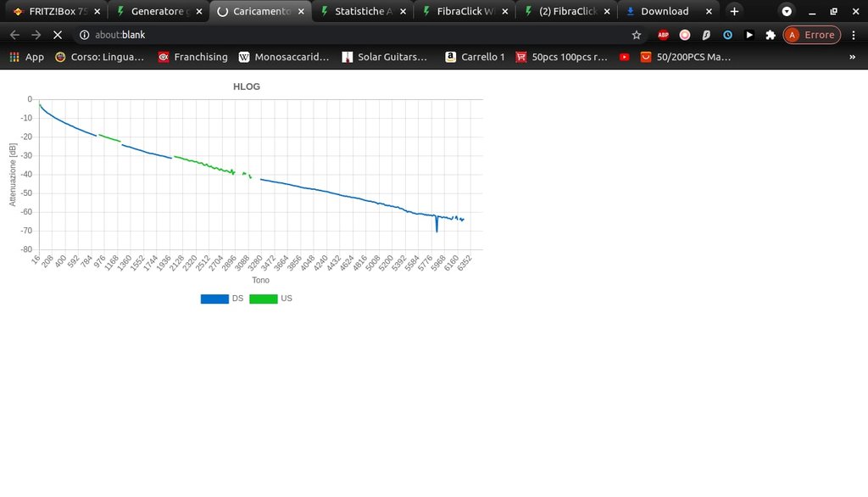Click the about:blank address bar
Viewport: 868px width, 497px height.
[x=339, y=35]
